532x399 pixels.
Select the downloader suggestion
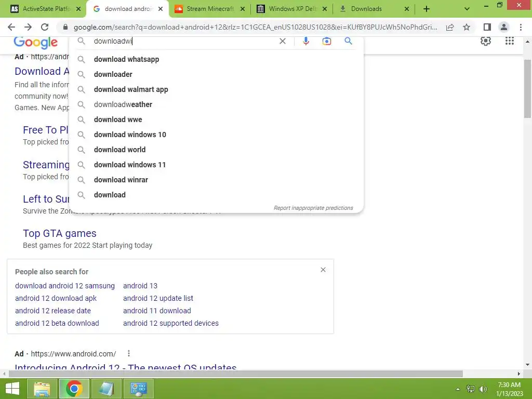click(217, 74)
